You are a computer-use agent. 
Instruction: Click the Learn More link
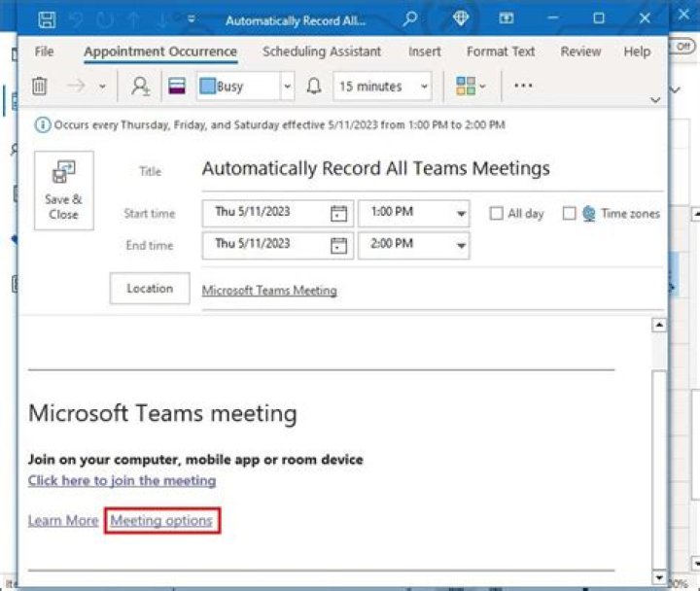tap(63, 520)
